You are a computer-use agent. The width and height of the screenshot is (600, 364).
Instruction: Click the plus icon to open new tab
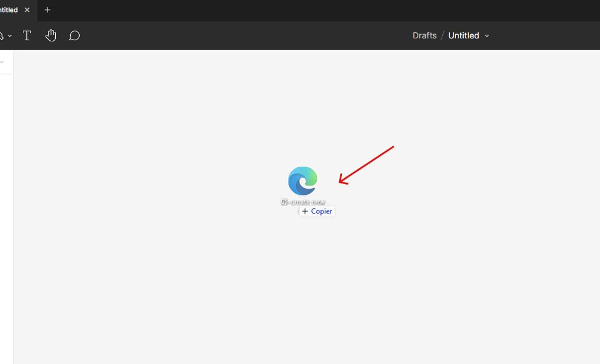47,10
